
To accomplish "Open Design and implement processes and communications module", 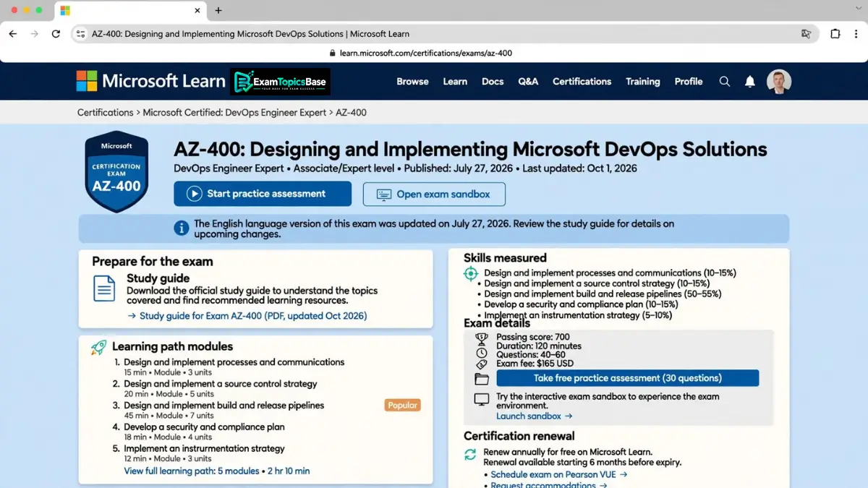I will tap(234, 362).
